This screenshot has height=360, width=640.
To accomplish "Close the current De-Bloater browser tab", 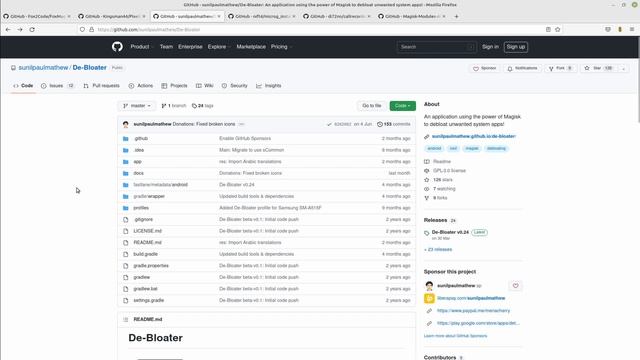I will [x=219, y=16].
